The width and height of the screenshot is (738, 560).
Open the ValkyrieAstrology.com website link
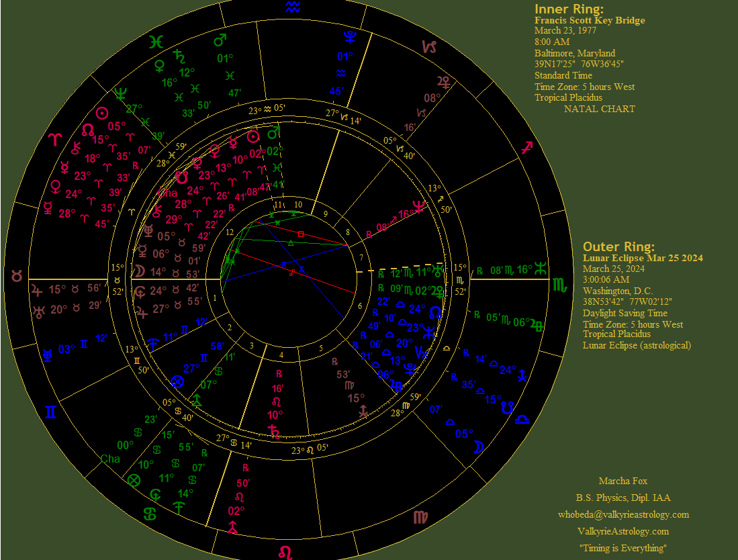[x=623, y=531]
